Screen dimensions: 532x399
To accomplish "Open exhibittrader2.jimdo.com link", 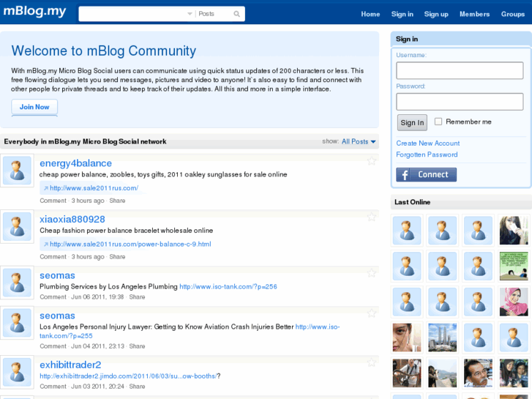I will [128, 376].
